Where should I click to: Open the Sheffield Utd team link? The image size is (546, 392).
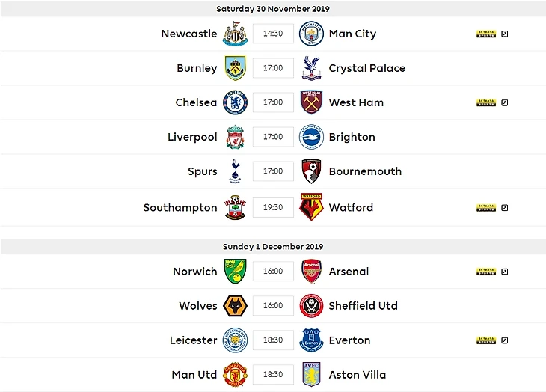(x=363, y=306)
